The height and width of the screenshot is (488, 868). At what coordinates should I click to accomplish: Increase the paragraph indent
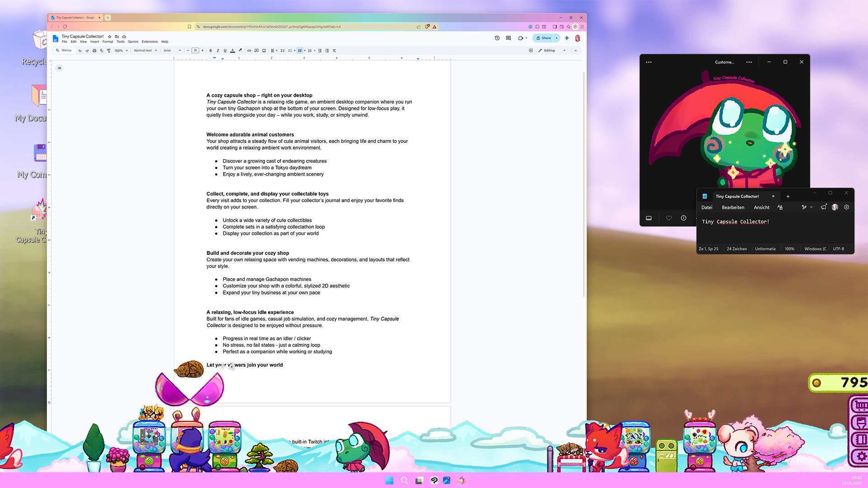pyautogui.click(x=327, y=51)
